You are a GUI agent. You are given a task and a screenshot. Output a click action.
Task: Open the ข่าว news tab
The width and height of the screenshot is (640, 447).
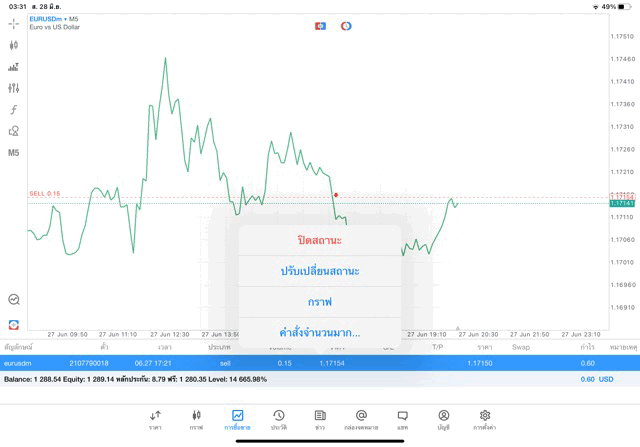(320, 419)
